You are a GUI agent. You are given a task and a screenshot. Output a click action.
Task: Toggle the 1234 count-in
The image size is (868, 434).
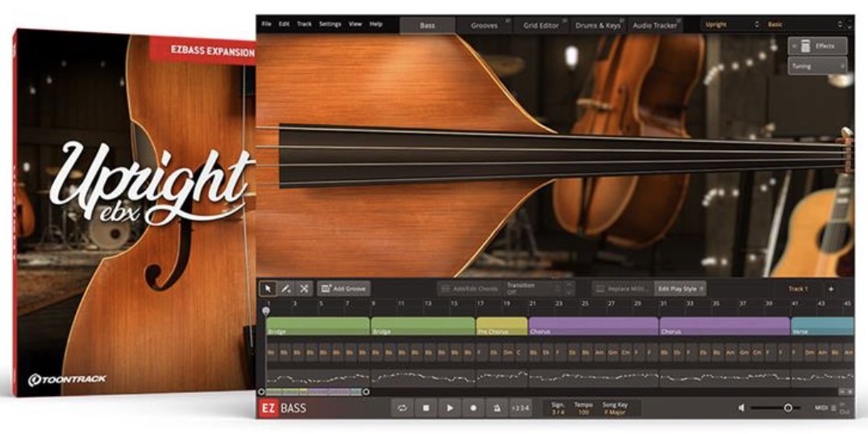pyautogui.click(x=521, y=408)
